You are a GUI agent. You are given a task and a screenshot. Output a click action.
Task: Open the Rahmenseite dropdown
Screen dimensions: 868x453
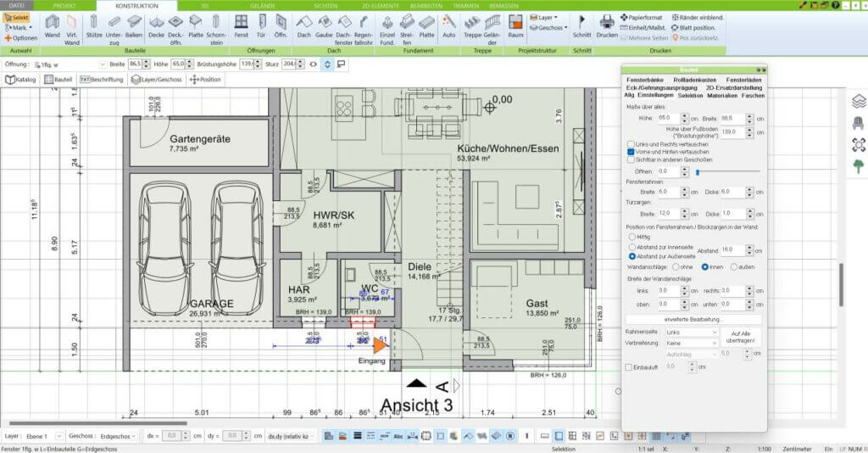691,333
